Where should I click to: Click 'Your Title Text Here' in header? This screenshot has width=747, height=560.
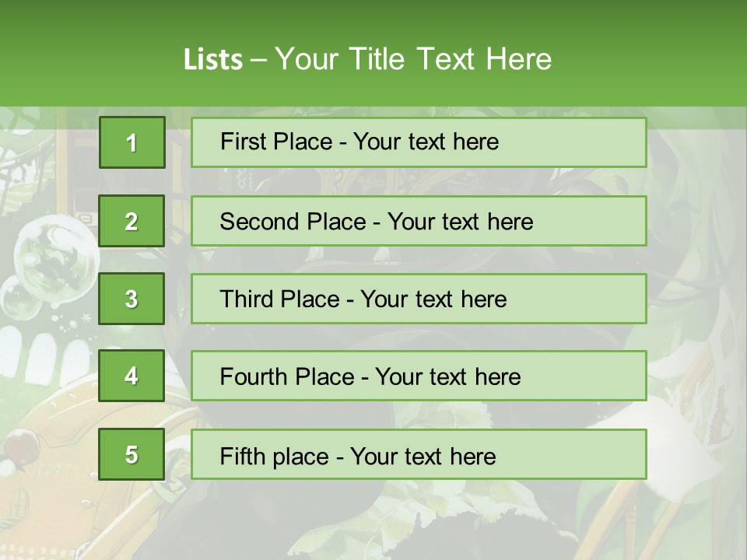[413, 59]
